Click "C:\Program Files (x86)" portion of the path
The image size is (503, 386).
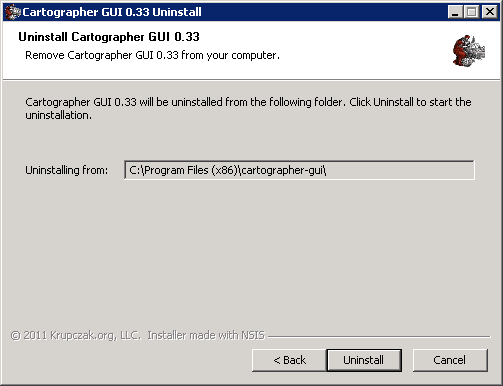pos(184,170)
